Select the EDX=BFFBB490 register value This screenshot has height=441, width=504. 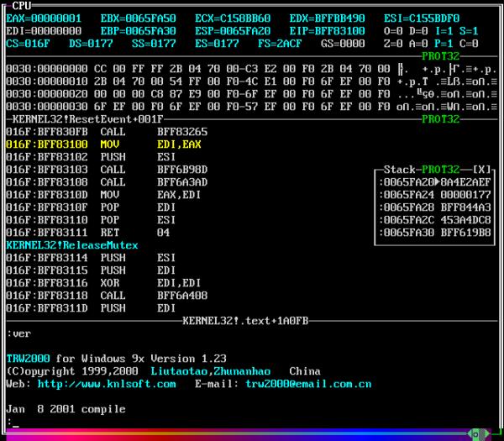[x=328, y=18]
